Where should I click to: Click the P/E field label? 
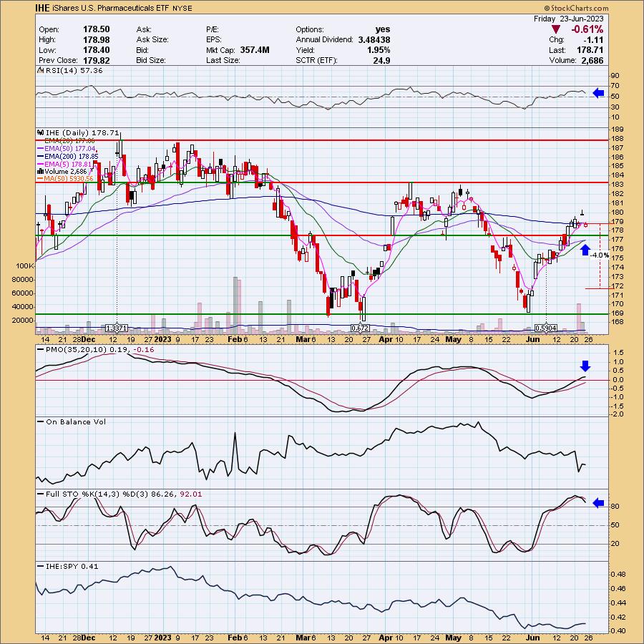pos(213,29)
